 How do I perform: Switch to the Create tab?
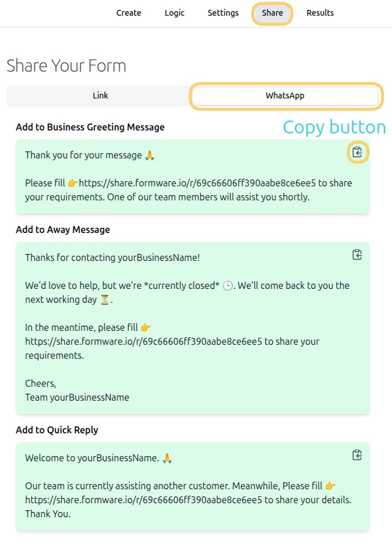point(129,13)
